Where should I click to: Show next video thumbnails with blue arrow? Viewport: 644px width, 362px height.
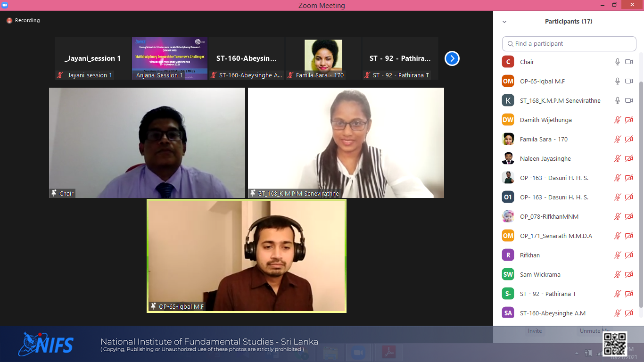pos(452,58)
